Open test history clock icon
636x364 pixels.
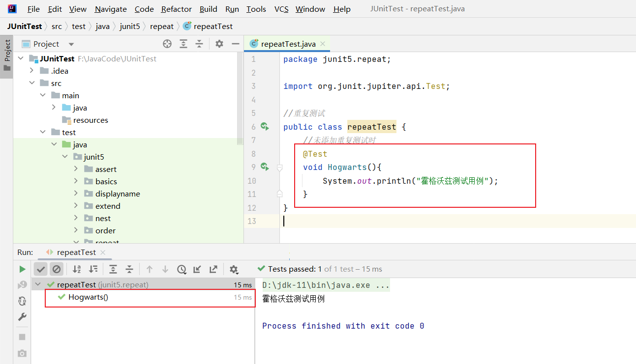[x=182, y=269]
